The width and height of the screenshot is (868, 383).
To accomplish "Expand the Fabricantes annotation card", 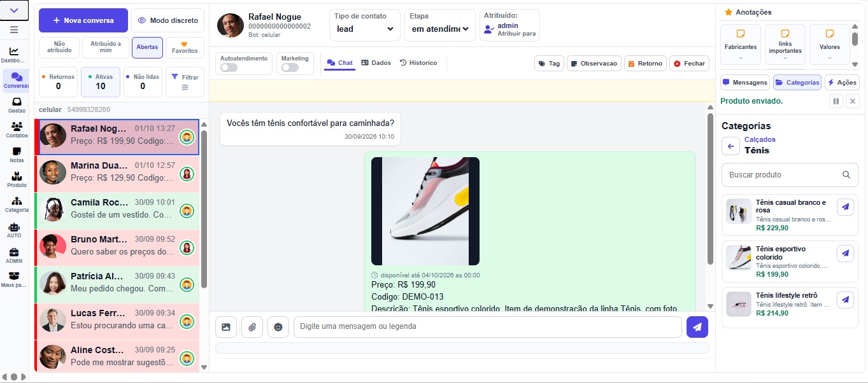I will 741,45.
